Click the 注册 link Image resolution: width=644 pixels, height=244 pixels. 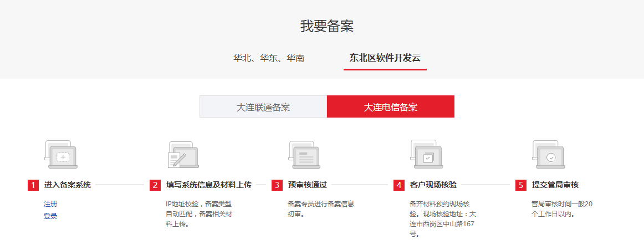pos(50,204)
